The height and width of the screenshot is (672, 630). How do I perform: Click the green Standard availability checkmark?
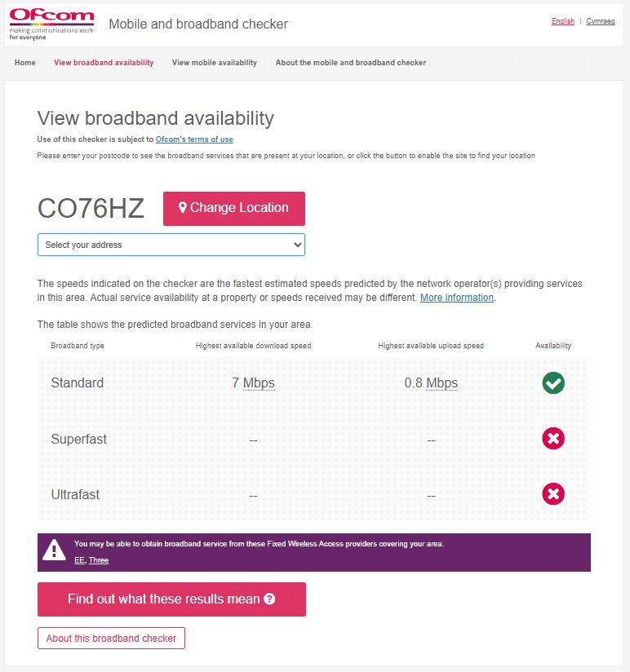click(553, 382)
